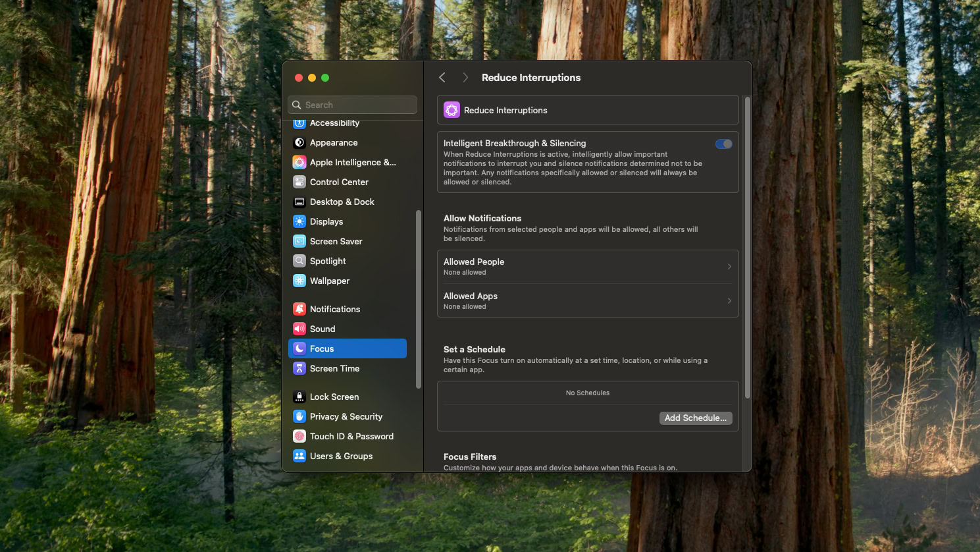Image resolution: width=980 pixels, height=552 pixels.
Task: Click the Reduce Interruptions focus name row
Action: 587,110
